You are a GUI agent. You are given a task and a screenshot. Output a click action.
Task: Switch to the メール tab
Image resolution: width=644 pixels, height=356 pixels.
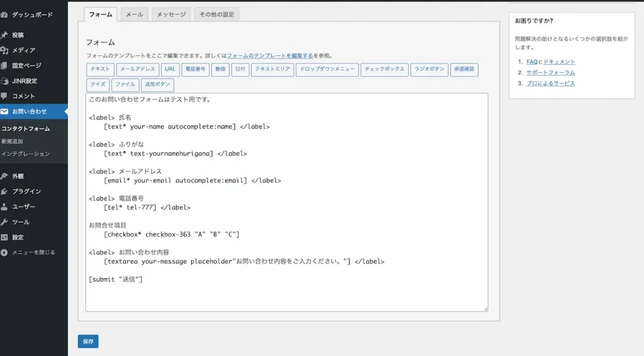(135, 14)
